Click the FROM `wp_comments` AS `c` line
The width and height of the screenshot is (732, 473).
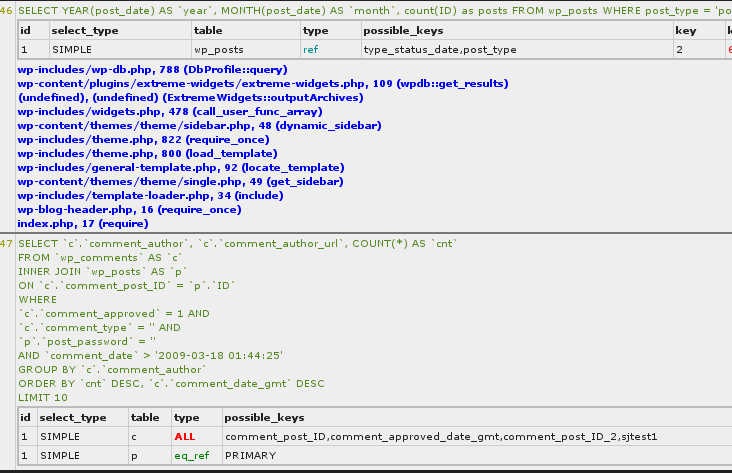coord(100,257)
